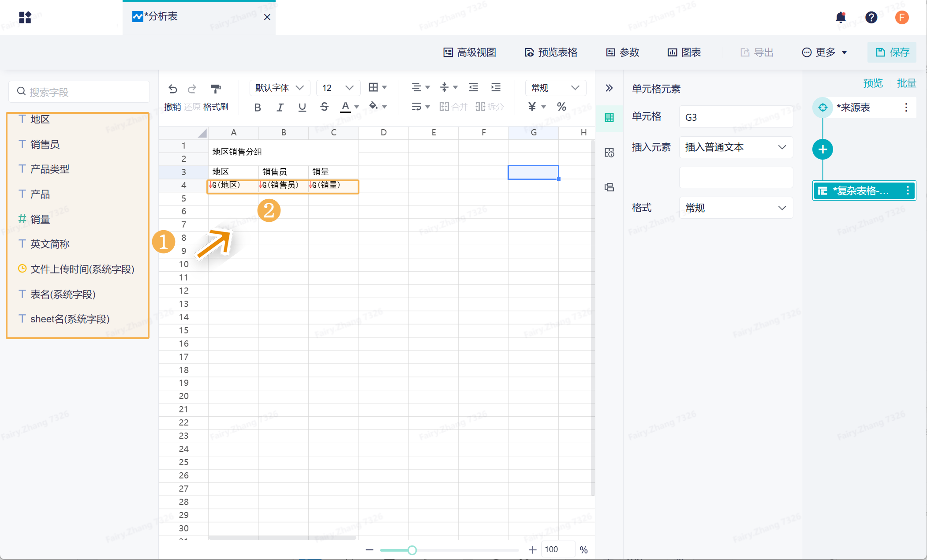Click the undo arrow icon
The height and width of the screenshot is (560, 927).
pyautogui.click(x=172, y=89)
